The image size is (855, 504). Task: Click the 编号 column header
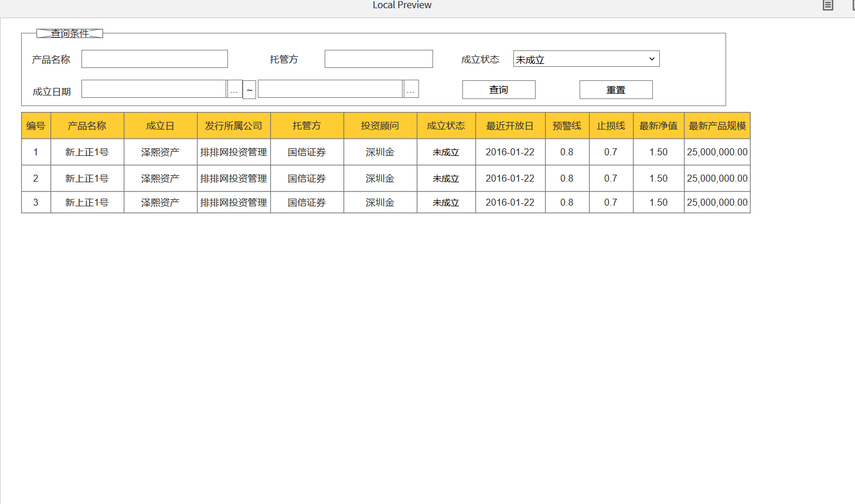[36, 125]
